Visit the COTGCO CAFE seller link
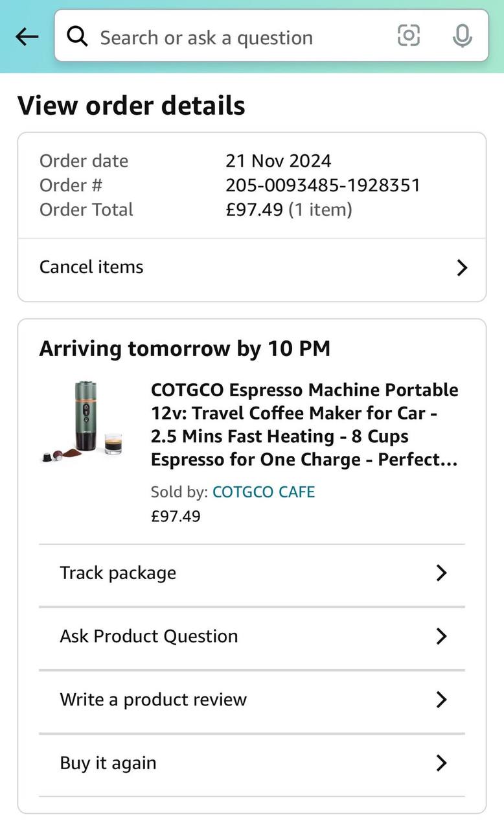This screenshot has height=830, width=504. [264, 492]
